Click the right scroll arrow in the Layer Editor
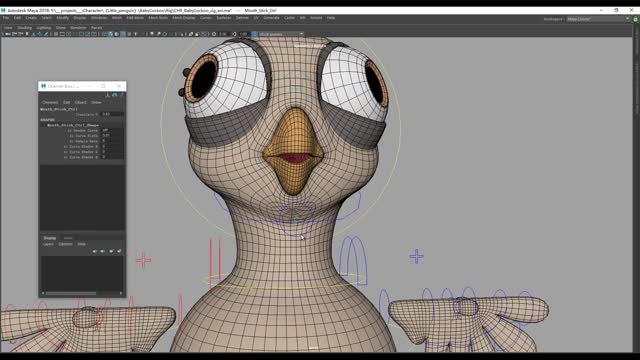The height and width of the screenshot is (360, 640). pos(121,293)
